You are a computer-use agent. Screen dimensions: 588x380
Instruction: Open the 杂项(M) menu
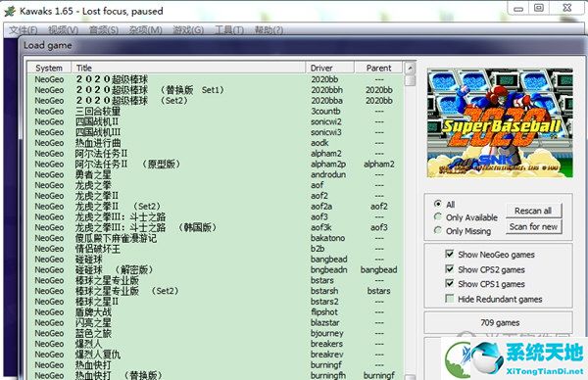[145, 30]
